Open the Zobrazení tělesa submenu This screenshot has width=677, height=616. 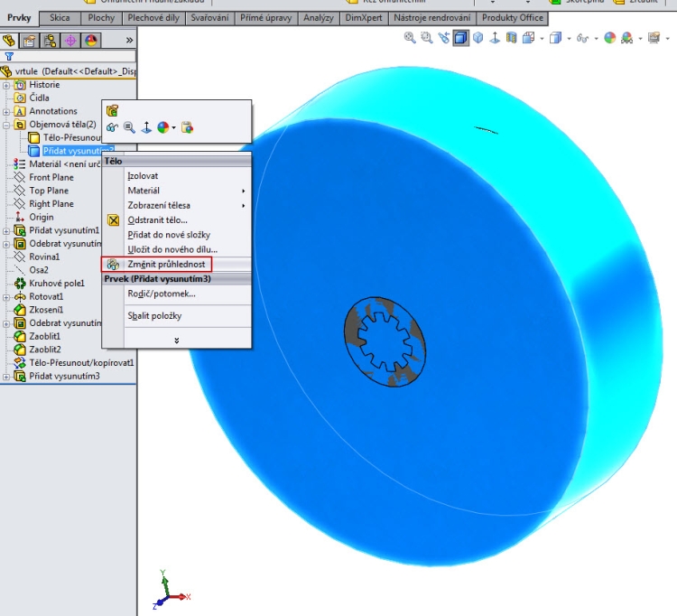(177, 205)
